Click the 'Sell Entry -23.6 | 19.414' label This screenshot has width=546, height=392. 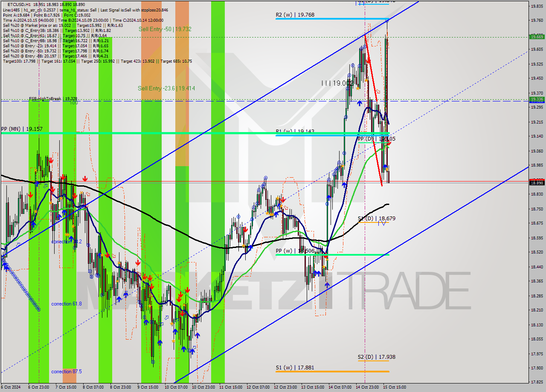(x=166, y=88)
